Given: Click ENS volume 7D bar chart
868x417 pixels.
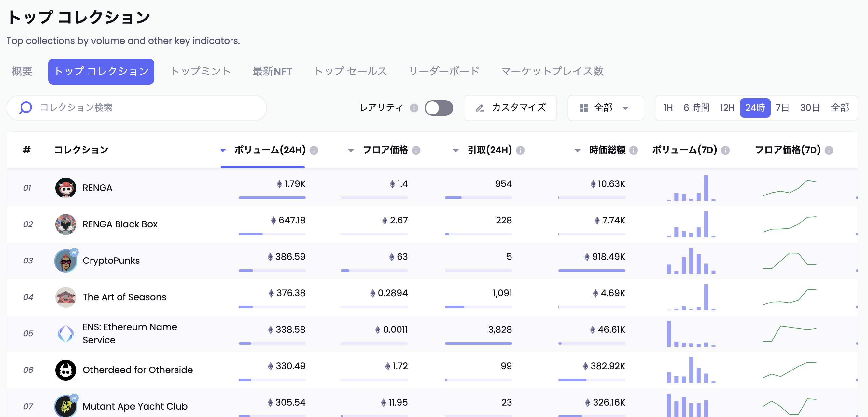Looking at the screenshot, I should tap(691, 333).
